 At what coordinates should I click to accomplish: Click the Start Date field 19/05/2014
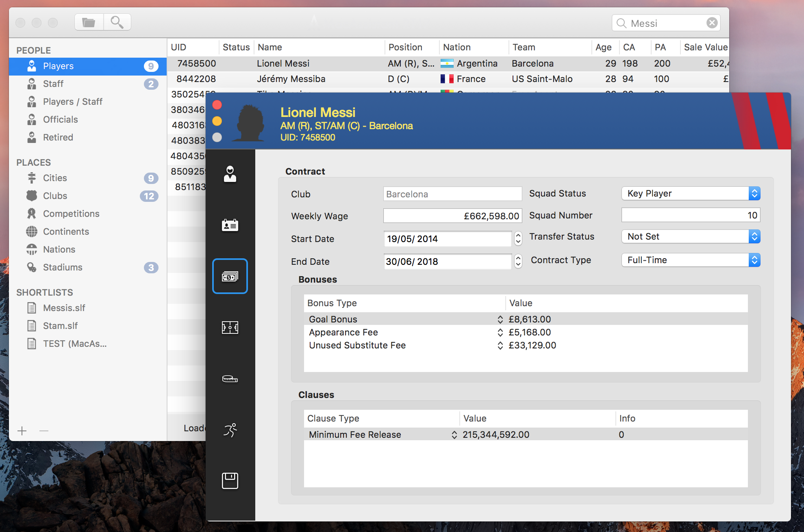[x=448, y=239]
